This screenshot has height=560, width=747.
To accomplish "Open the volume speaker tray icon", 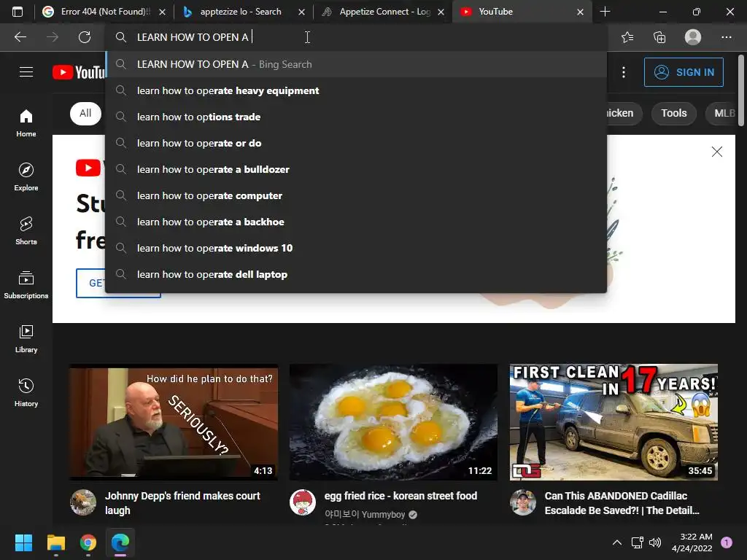I will click(x=655, y=542).
